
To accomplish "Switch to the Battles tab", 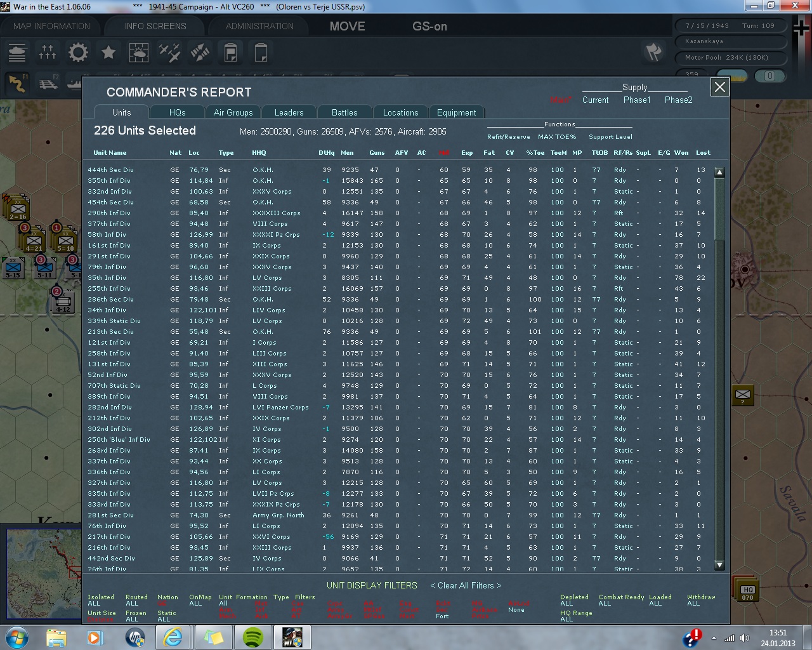I will (x=344, y=112).
